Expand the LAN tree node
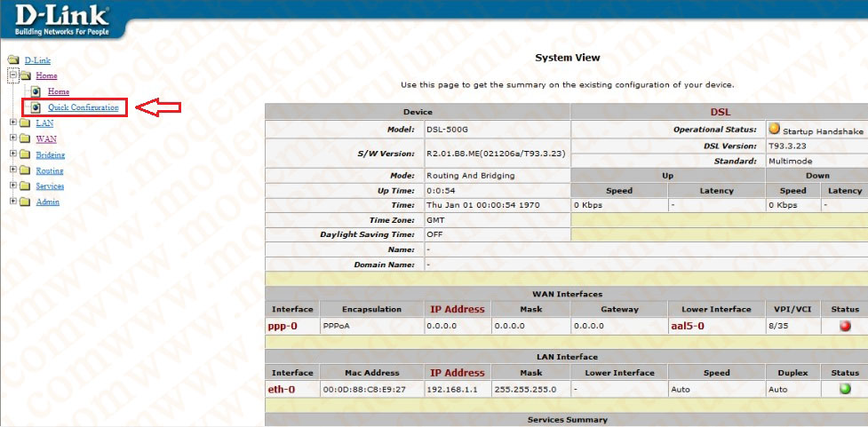 click(13, 123)
